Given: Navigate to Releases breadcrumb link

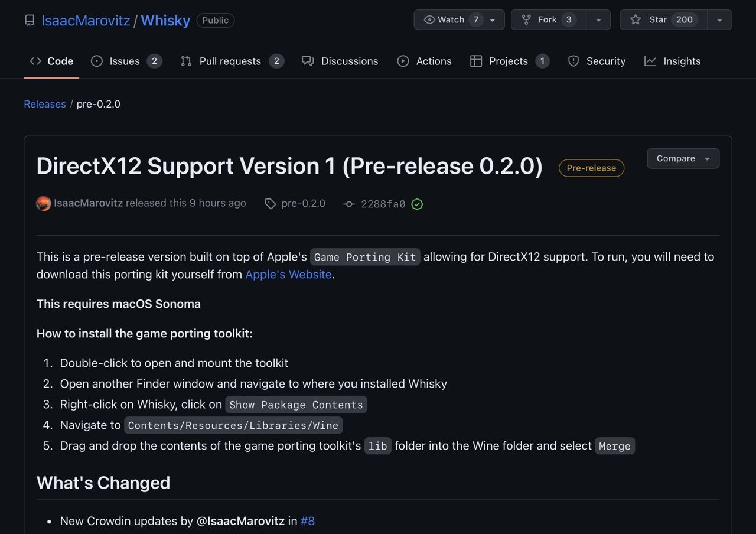Looking at the screenshot, I should [x=45, y=104].
